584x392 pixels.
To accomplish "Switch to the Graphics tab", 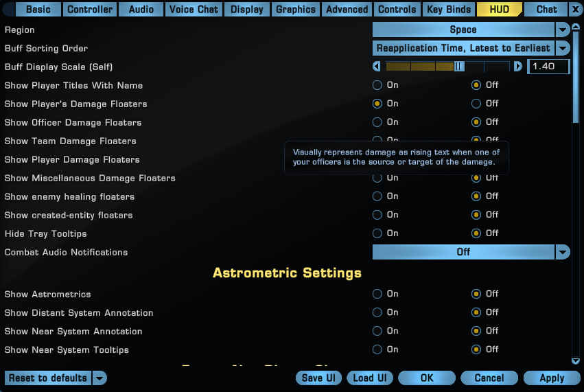I will tap(296, 10).
